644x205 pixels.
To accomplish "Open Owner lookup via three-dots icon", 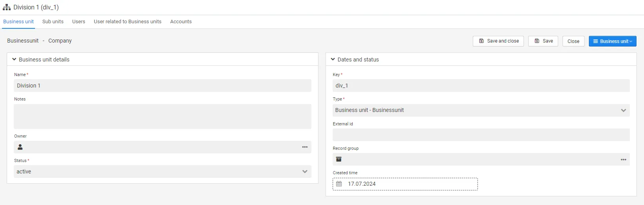I will pos(305,147).
